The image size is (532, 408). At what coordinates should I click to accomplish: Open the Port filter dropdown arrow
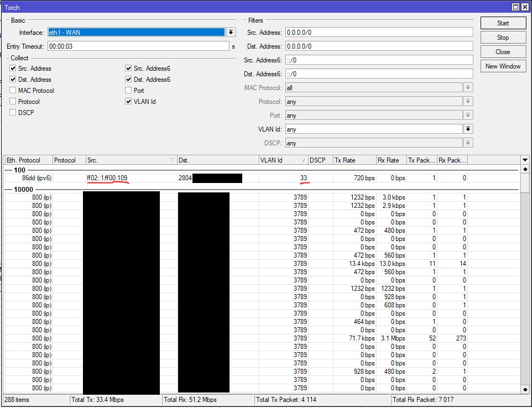coord(468,116)
